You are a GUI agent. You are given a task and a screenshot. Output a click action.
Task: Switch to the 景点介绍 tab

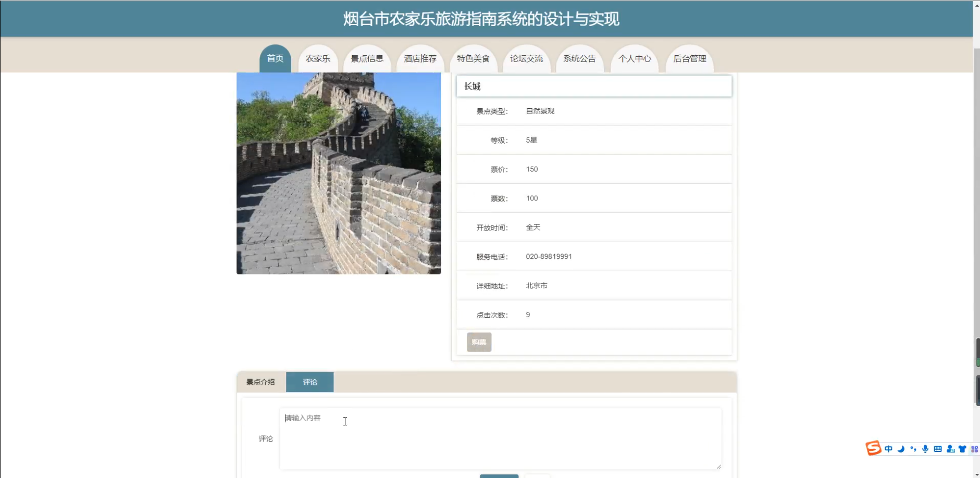[x=260, y=382]
